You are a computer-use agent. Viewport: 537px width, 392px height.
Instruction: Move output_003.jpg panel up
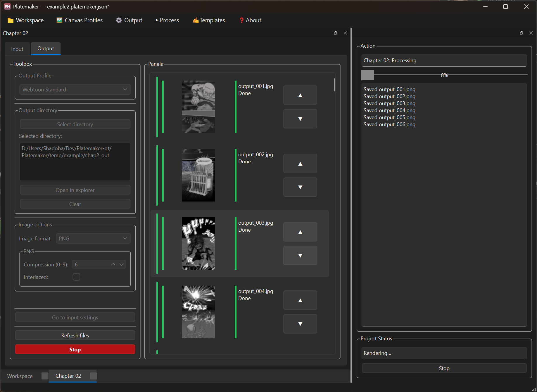pyautogui.click(x=300, y=232)
